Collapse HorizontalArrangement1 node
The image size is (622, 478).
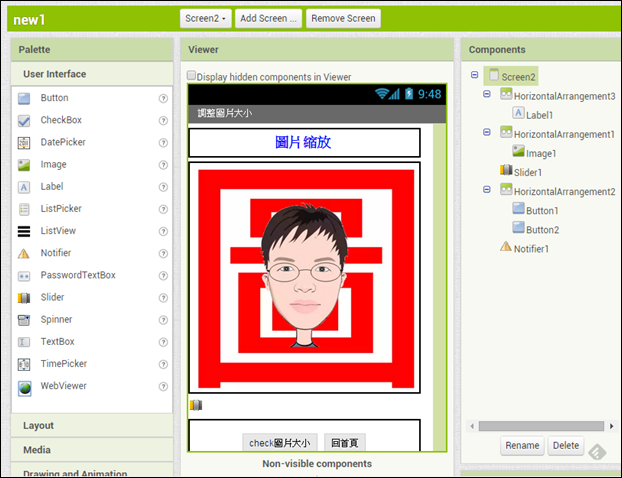(487, 132)
